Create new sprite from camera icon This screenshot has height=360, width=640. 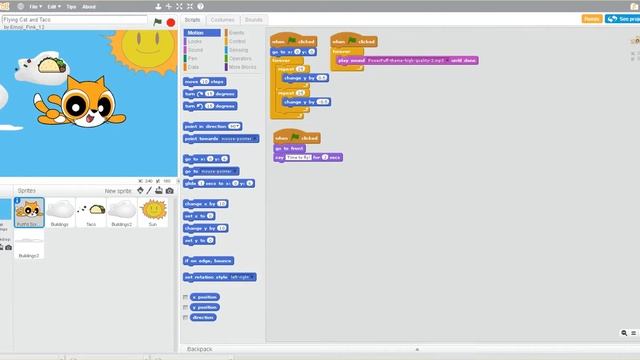[x=169, y=191]
